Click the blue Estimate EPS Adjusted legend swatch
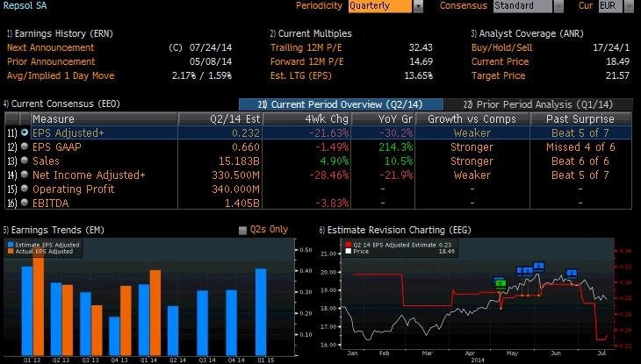641x364 pixels. 11,245
